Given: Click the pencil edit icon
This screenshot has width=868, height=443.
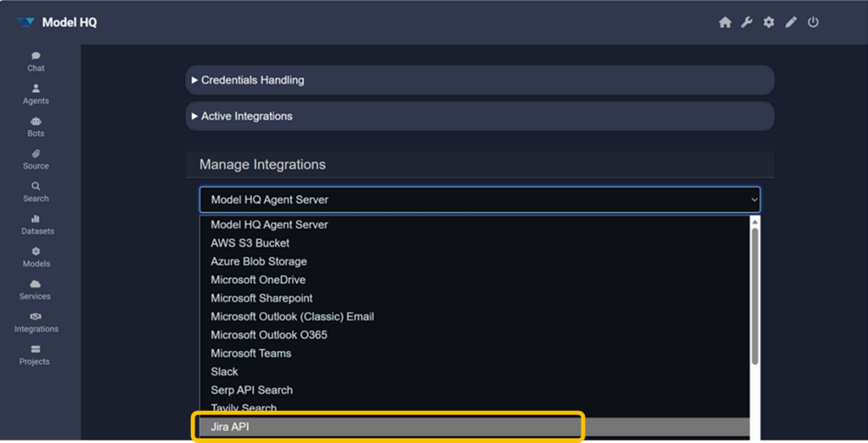Looking at the screenshot, I should point(791,23).
